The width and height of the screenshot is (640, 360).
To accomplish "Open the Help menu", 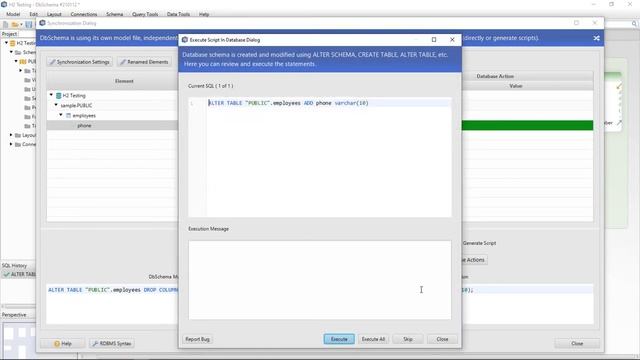I will click(204, 14).
